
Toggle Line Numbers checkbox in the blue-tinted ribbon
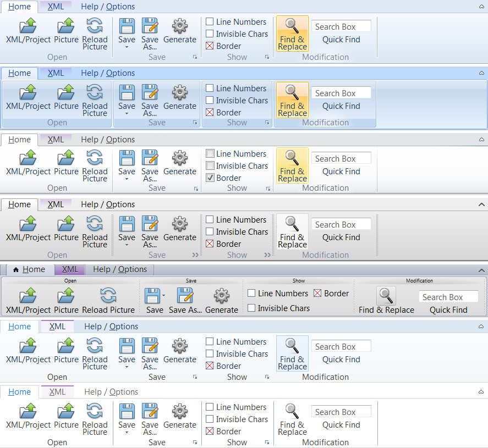click(x=210, y=89)
